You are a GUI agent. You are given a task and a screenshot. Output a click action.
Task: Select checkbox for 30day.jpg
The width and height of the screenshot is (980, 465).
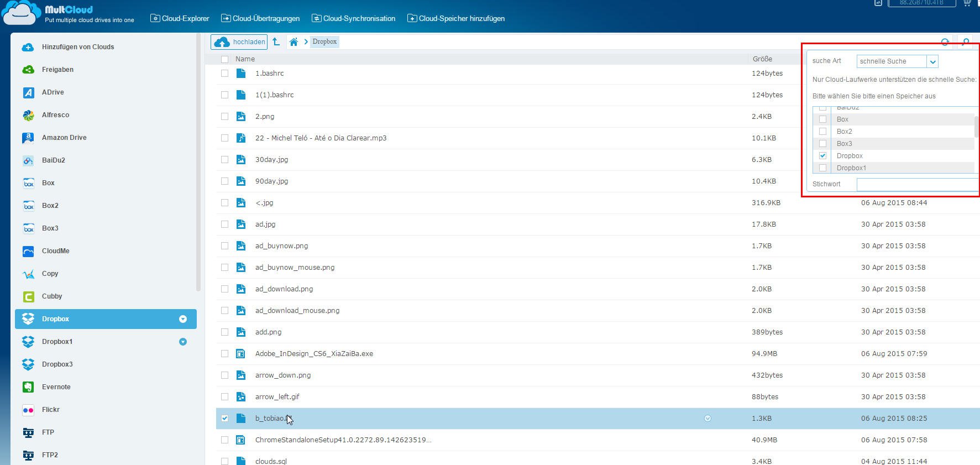pyautogui.click(x=224, y=159)
